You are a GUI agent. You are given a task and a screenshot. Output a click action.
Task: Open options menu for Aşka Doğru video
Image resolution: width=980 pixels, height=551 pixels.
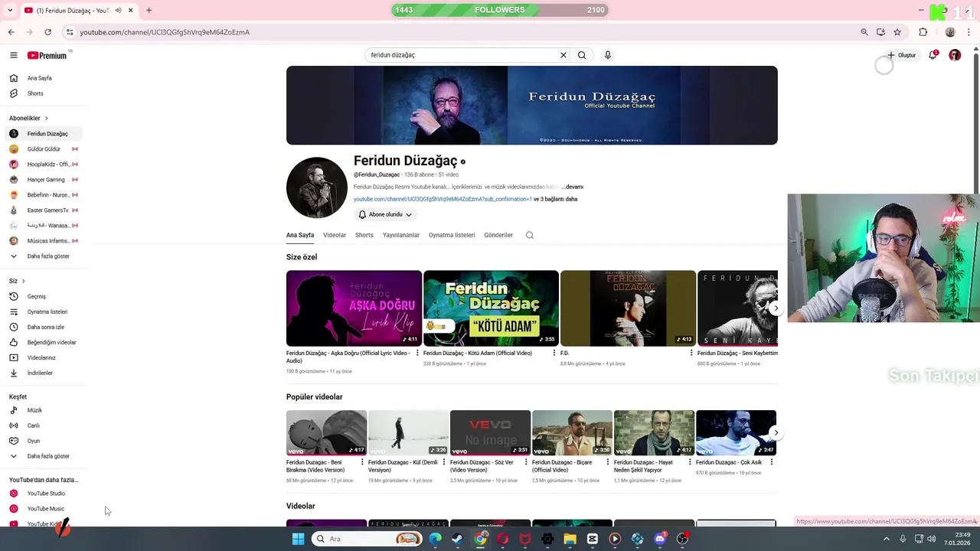[417, 354]
